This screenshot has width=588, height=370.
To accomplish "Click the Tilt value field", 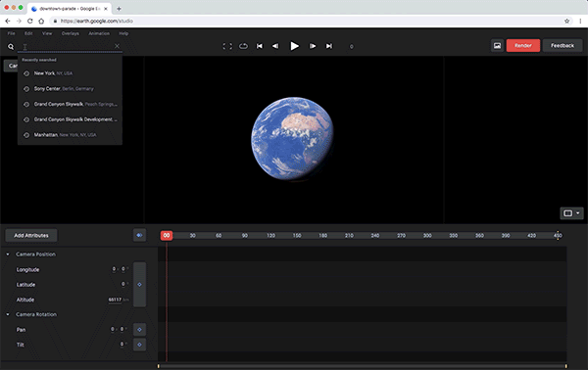I will pyautogui.click(x=122, y=345).
